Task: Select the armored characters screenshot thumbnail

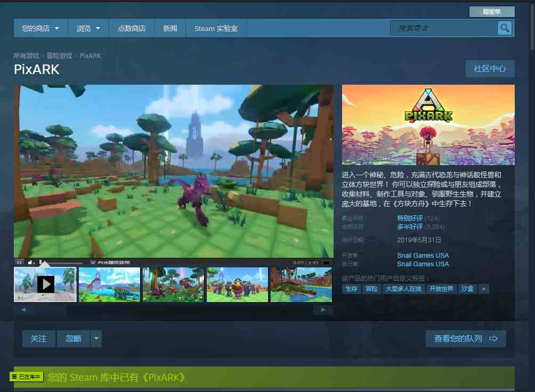Action: click(x=238, y=284)
